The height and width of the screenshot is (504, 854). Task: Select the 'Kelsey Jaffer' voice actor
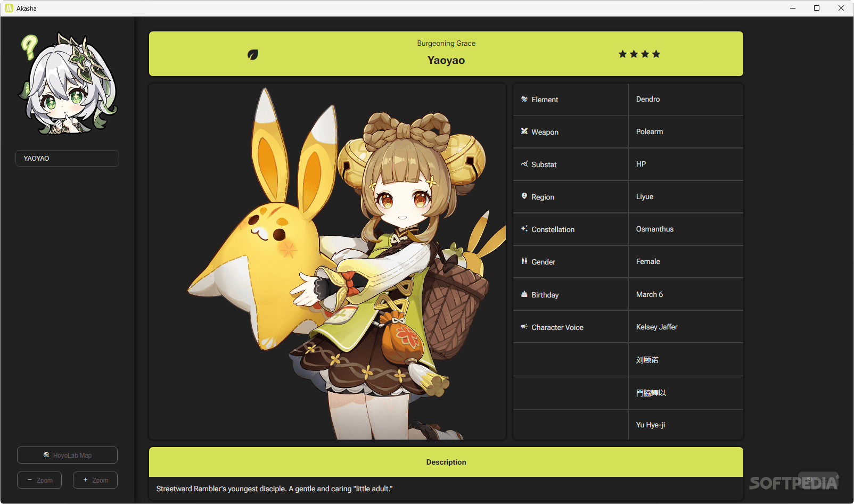coord(657,327)
